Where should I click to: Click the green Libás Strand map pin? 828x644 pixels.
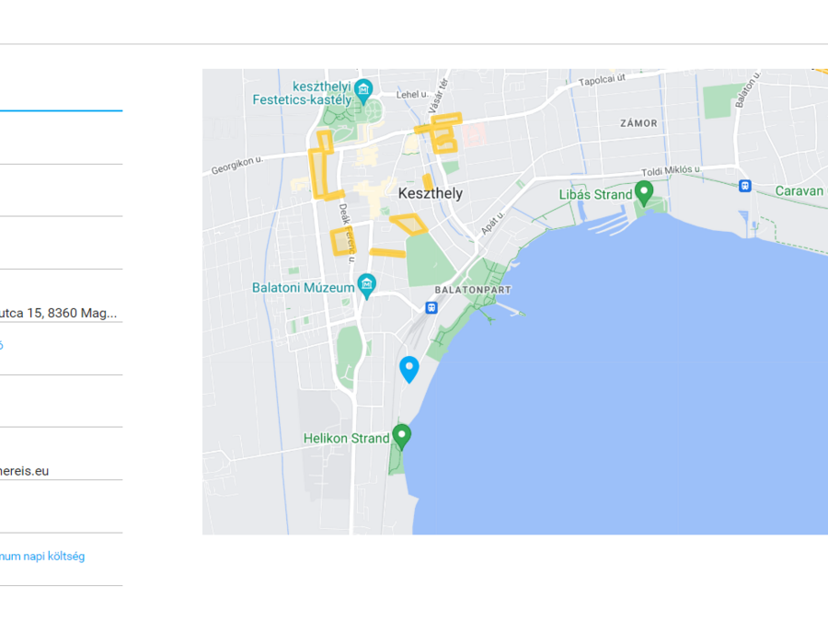[644, 193]
